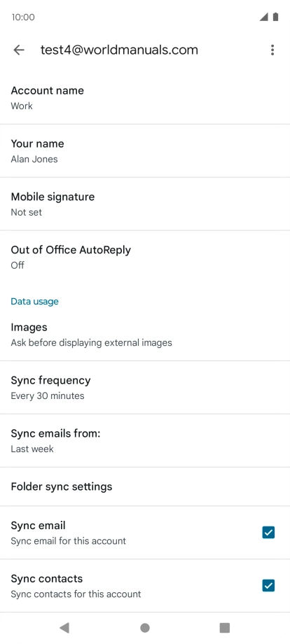
Task: Open Out of Office AutoReply
Action: tap(145, 257)
